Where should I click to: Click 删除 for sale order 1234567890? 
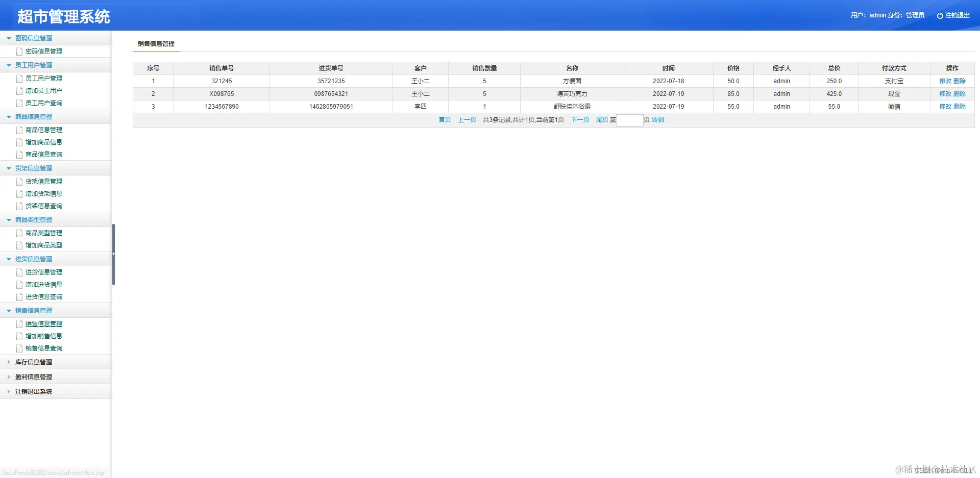click(x=960, y=107)
